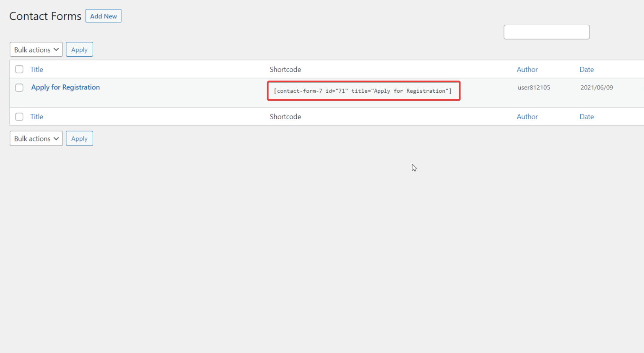Check the Apply for Registration row checkbox
Viewport: 644px width, 353px height.
19,87
